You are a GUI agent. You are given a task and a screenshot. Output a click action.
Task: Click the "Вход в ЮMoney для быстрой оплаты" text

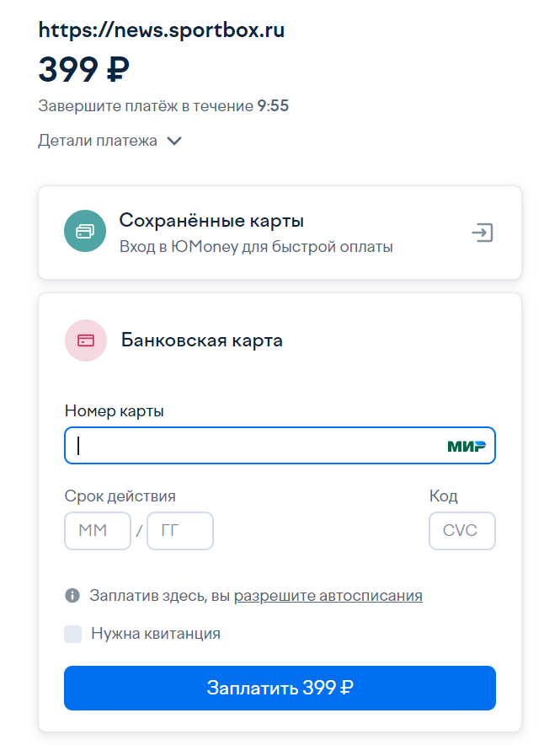[256, 247]
